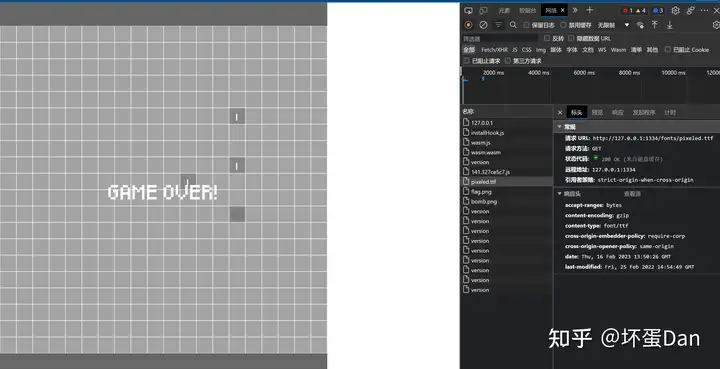Filter requests by WS type
The height and width of the screenshot is (369, 720).
(602, 50)
